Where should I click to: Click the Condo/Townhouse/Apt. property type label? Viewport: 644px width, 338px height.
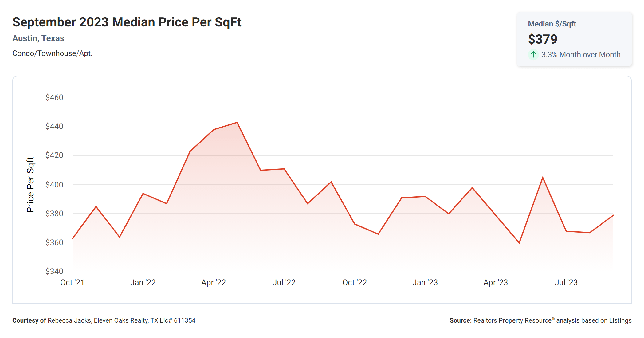(x=52, y=53)
